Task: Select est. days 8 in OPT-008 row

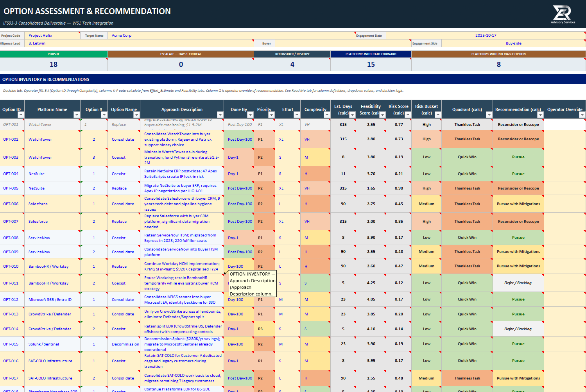Action: [343, 238]
